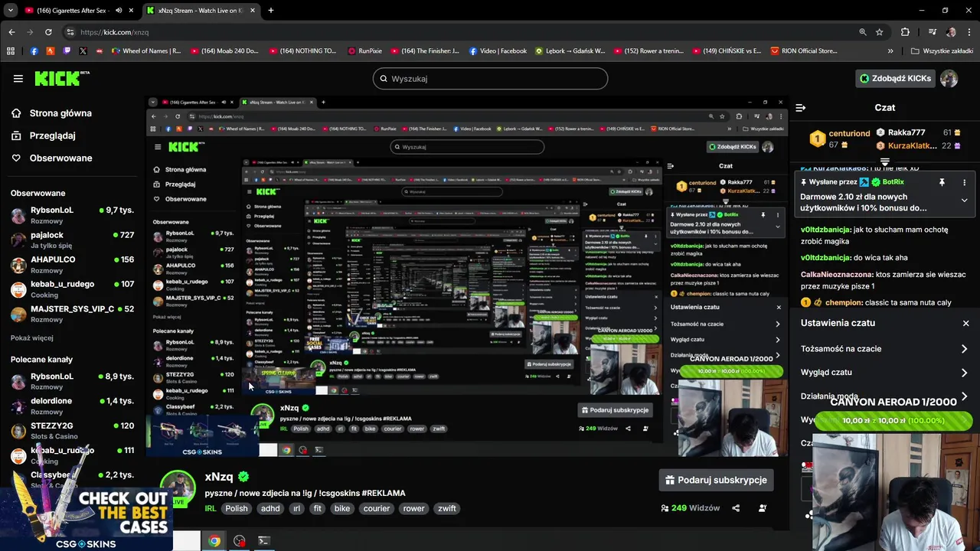Open pajalock channel in followed list
The width and height of the screenshot is (980, 551).
[72, 240]
